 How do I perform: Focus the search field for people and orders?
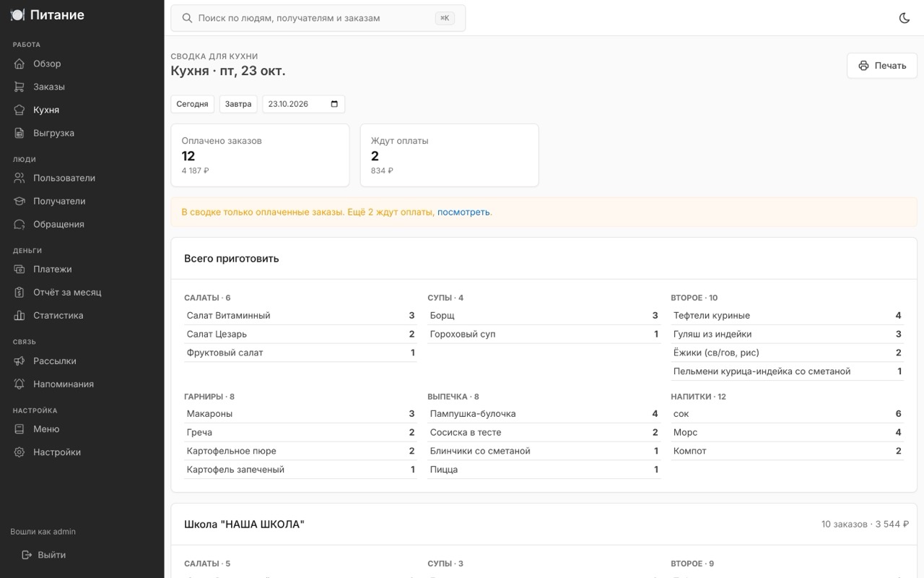[318, 18]
